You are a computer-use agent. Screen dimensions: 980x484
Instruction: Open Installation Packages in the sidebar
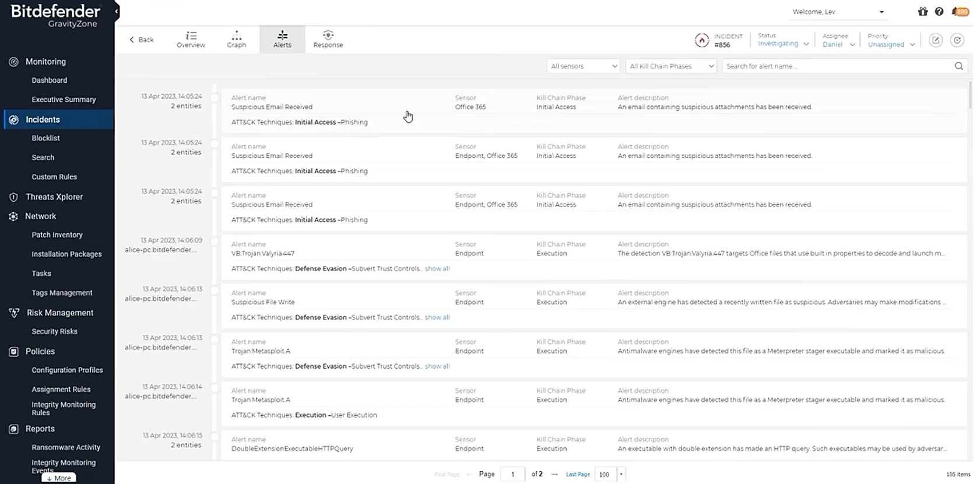[x=66, y=254]
